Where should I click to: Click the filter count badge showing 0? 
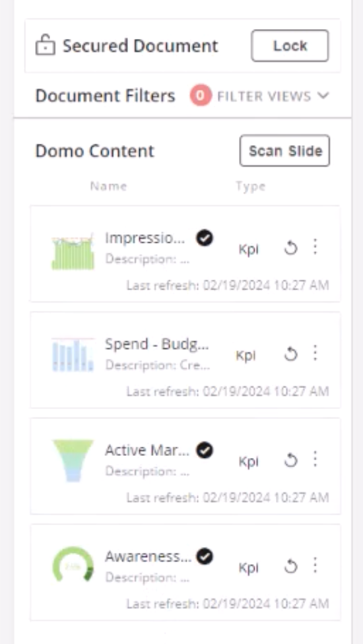pos(201,96)
